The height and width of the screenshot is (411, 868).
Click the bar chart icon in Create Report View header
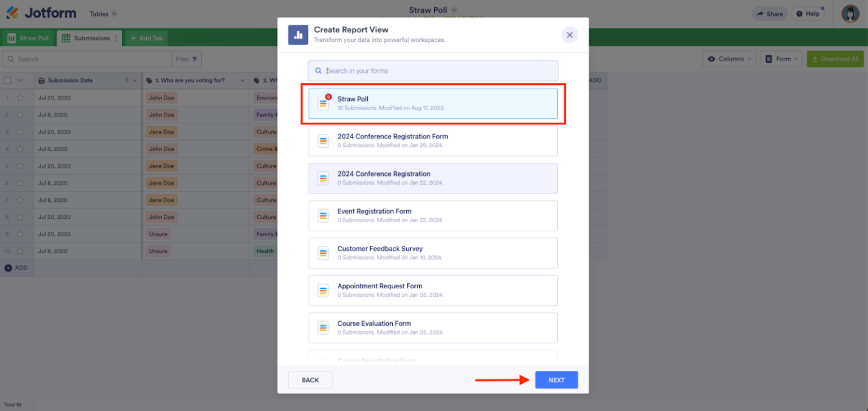298,34
